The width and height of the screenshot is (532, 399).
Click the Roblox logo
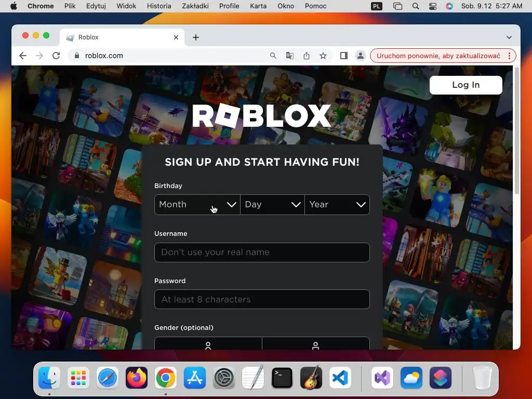point(262,116)
